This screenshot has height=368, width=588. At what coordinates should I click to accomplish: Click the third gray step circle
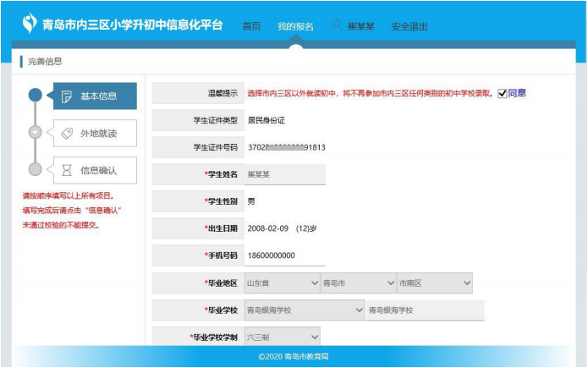point(35,170)
